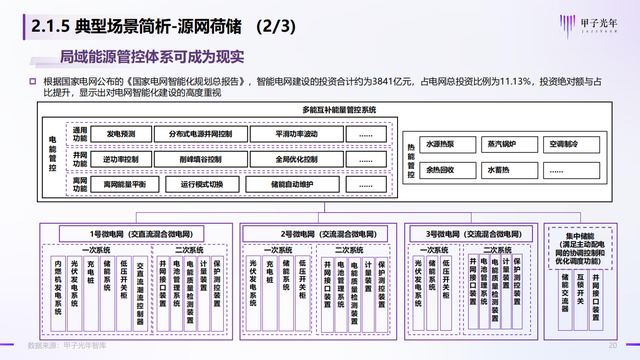
Task: Click the 空调制冷 box
Action: click(x=571, y=144)
